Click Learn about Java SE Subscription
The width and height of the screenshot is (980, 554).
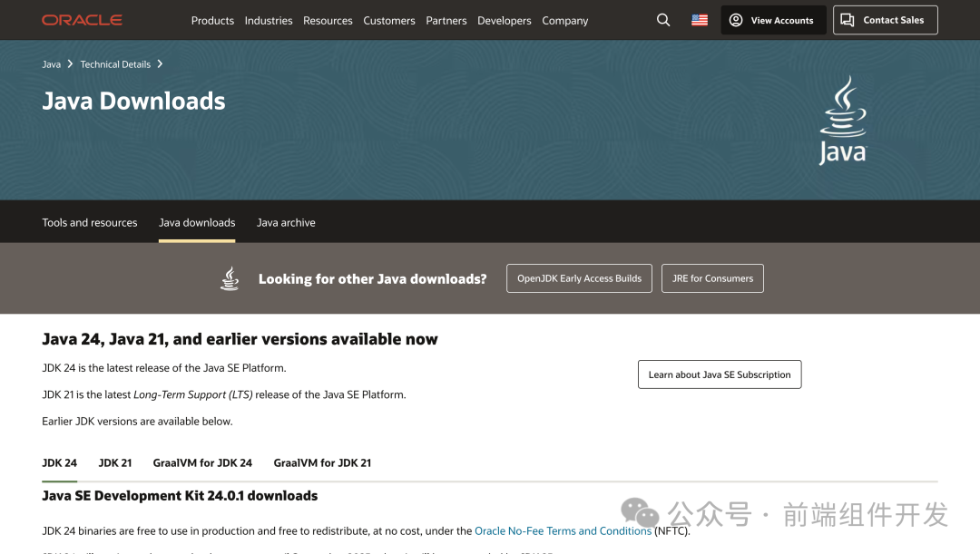point(720,374)
